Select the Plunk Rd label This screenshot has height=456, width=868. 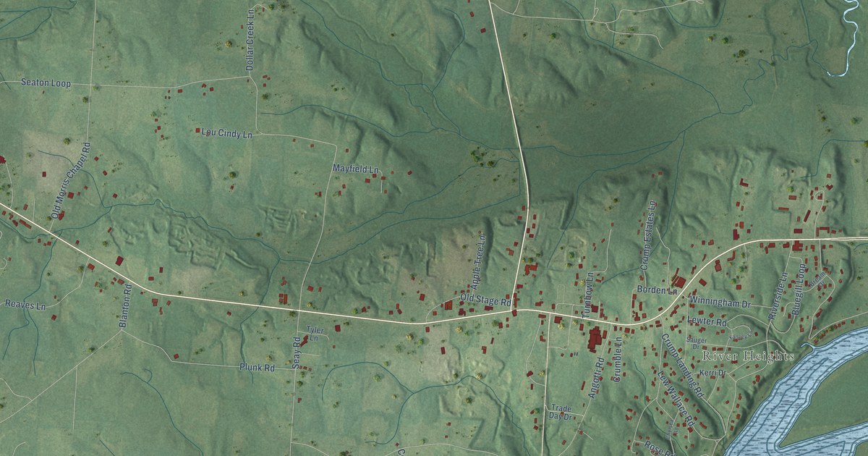[x=258, y=368]
